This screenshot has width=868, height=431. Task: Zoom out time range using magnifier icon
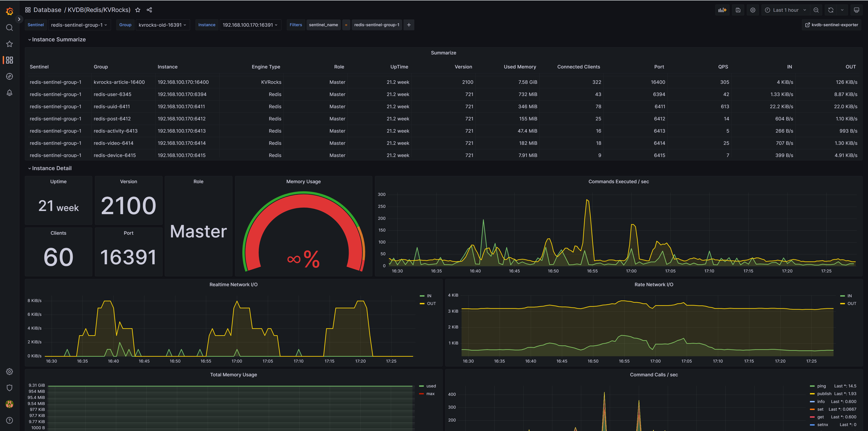pos(816,10)
